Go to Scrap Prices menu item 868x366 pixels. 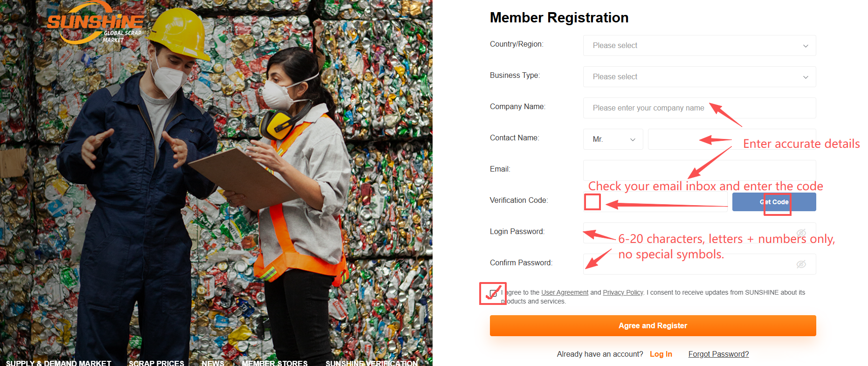tap(156, 362)
